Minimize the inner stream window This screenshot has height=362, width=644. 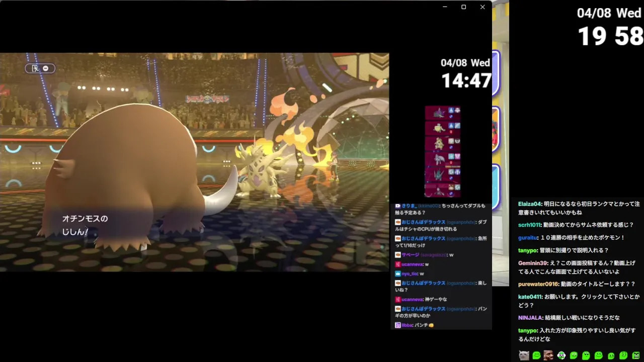(x=445, y=7)
